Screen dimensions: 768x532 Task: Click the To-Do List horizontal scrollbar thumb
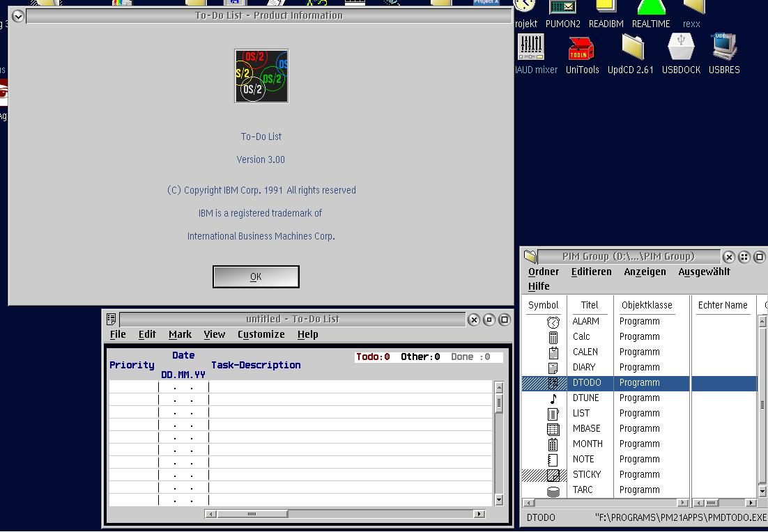(252, 514)
